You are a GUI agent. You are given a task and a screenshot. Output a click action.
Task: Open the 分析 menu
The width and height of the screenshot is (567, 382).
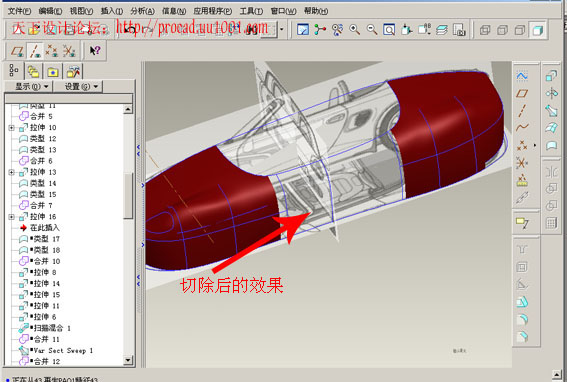pos(142,11)
